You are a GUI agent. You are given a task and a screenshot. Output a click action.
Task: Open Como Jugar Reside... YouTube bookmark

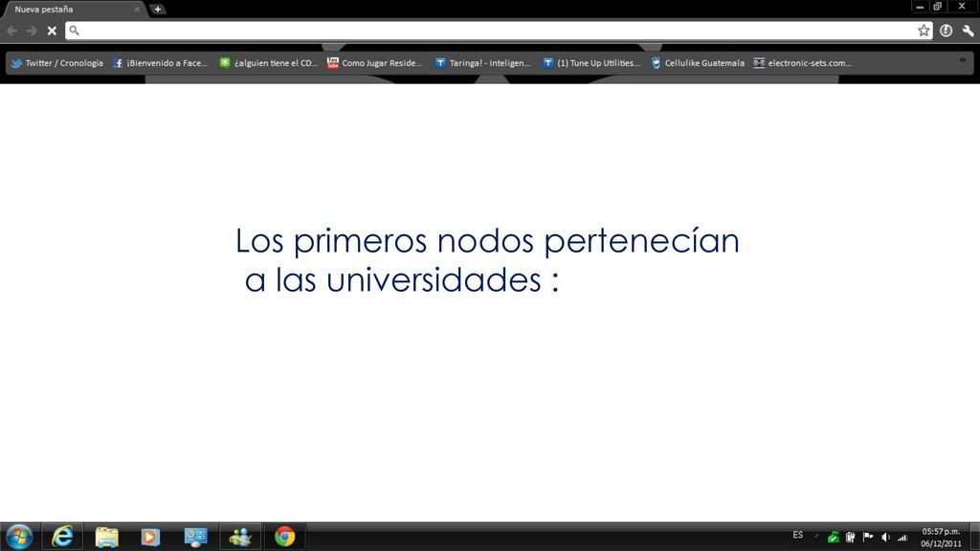point(375,63)
